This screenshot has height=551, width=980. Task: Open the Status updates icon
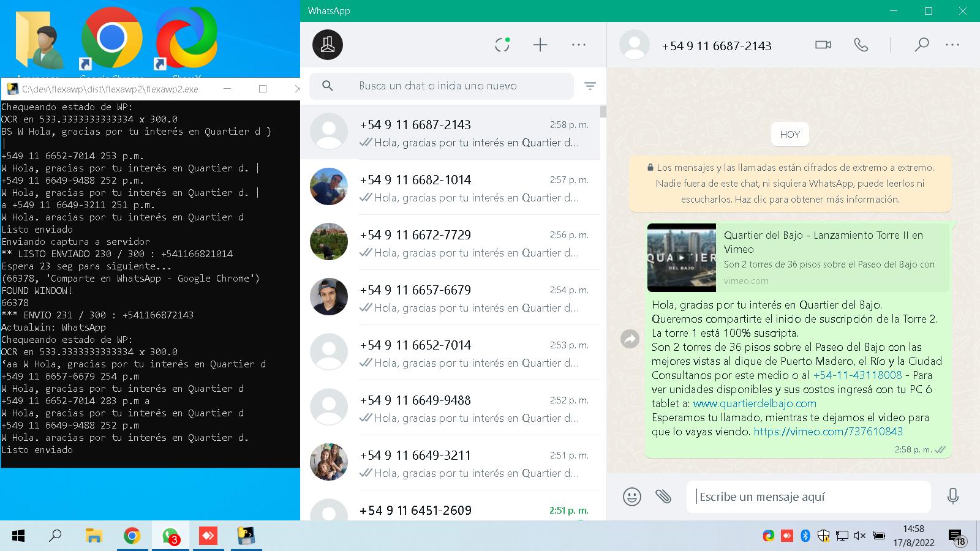(502, 45)
